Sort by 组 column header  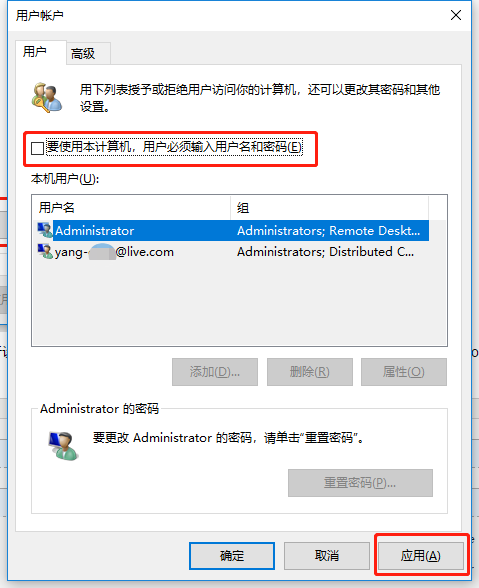point(329,207)
